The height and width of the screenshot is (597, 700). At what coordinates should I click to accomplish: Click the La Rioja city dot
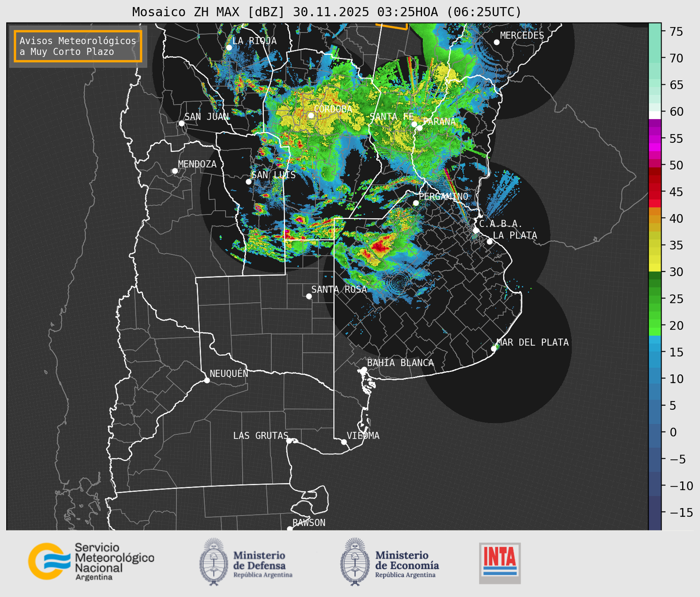click(x=229, y=48)
